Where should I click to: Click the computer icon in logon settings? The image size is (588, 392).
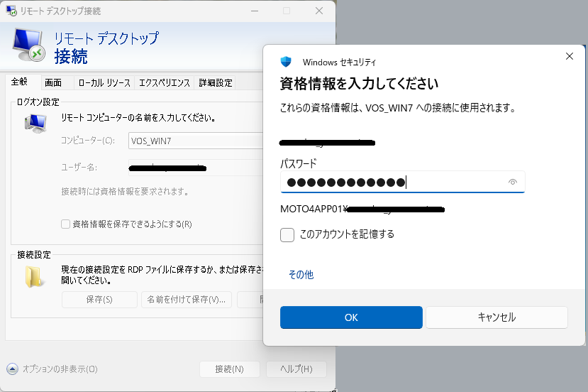tap(35, 124)
